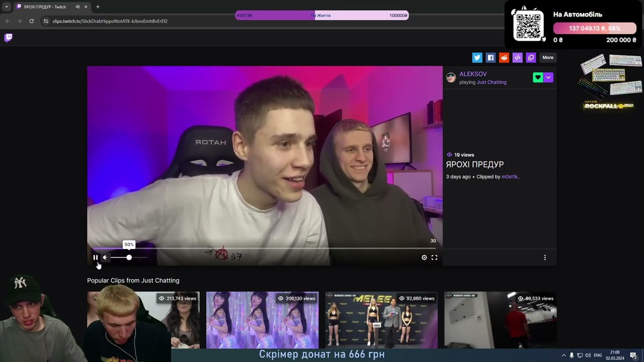Go back to the previous page
The height and width of the screenshot is (362, 644).
(7, 21)
